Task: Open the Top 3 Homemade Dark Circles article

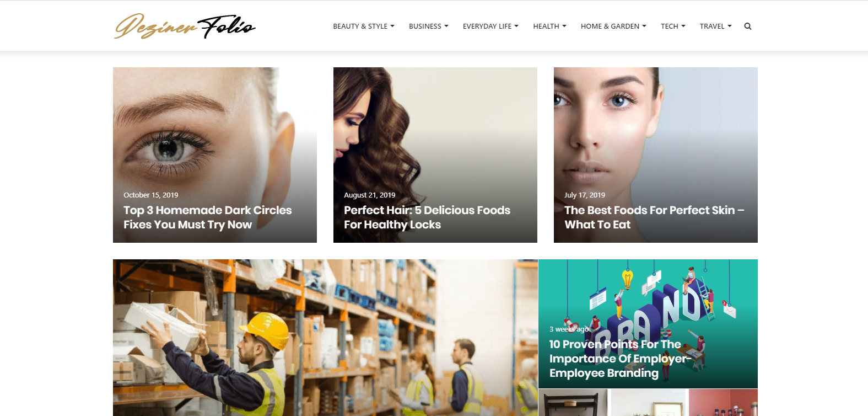Action: 208,217
